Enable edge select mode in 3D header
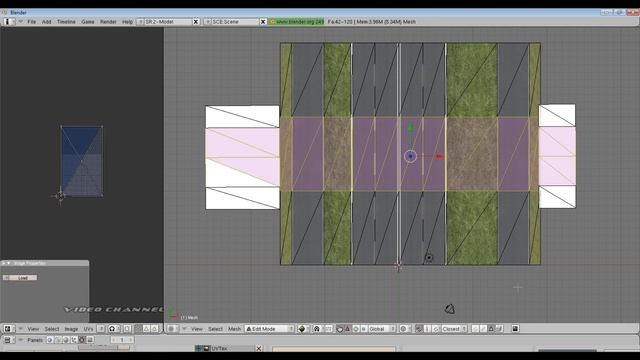 pyautogui.click(x=483, y=329)
